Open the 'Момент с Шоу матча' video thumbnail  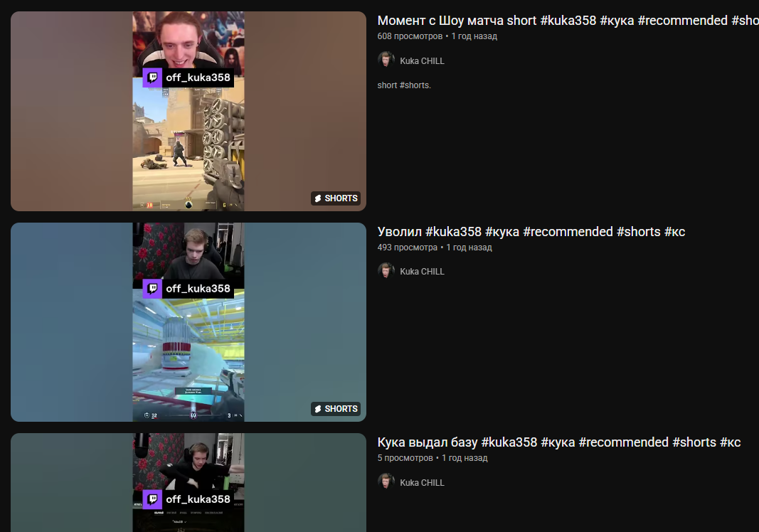coord(189,112)
